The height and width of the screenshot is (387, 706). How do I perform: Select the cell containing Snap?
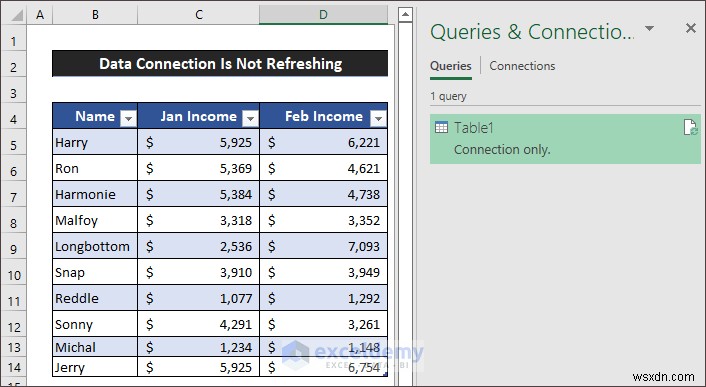point(95,272)
